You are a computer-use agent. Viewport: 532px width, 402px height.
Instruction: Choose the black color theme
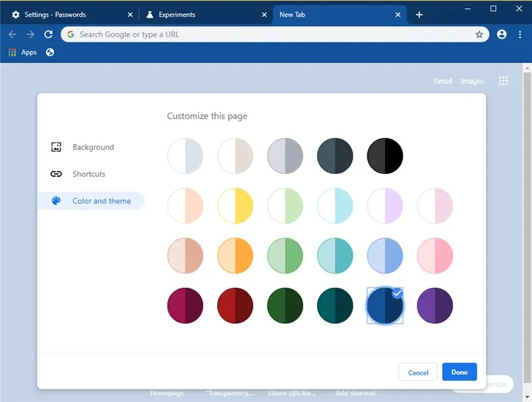(x=384, y=156)
